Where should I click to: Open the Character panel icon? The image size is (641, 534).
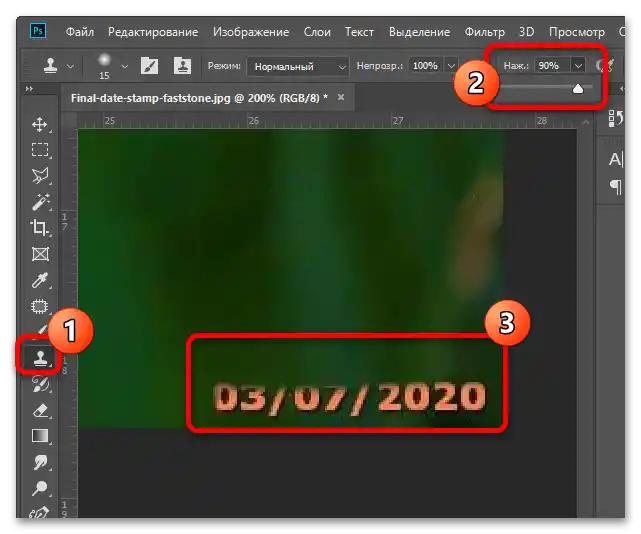616,159
